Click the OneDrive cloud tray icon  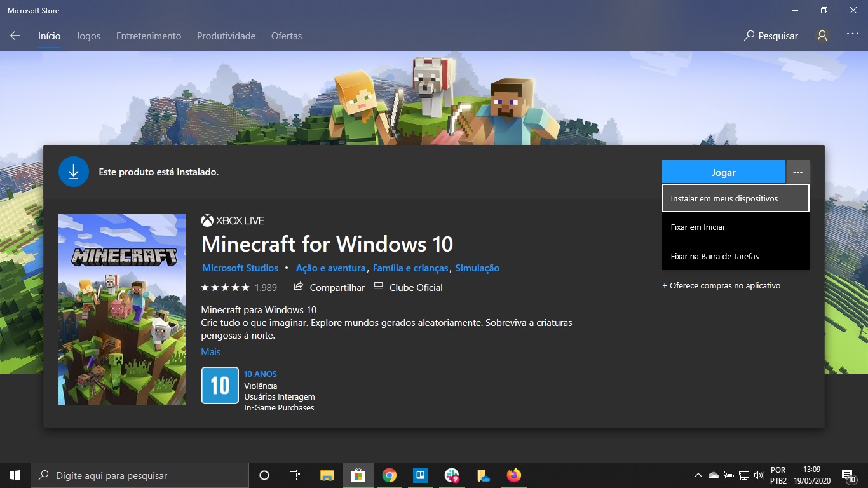pos(713,475)
